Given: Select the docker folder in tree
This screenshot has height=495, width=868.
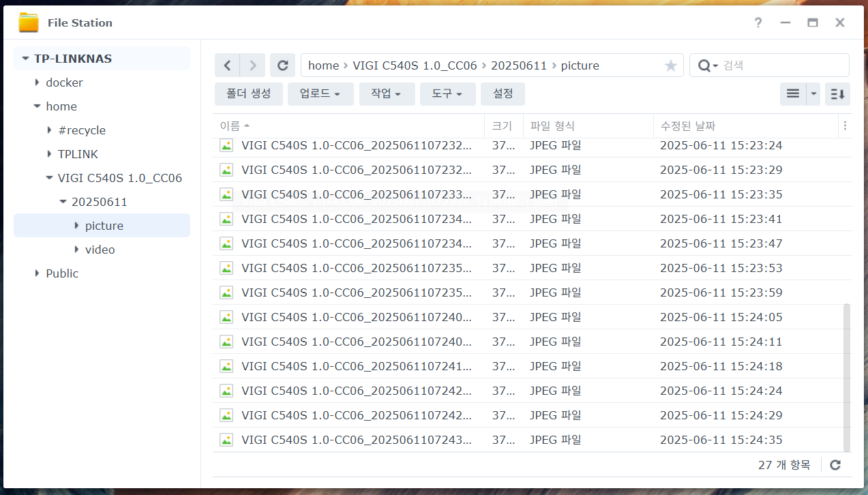Looking at the screenshot, I should tap(64, 82).
